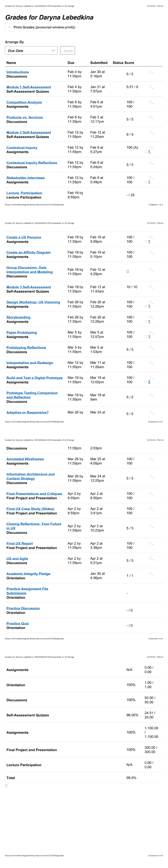This screenshot has height=868, width=168.
Task: Click the Due column header
Action: click(x=71, y=63)
